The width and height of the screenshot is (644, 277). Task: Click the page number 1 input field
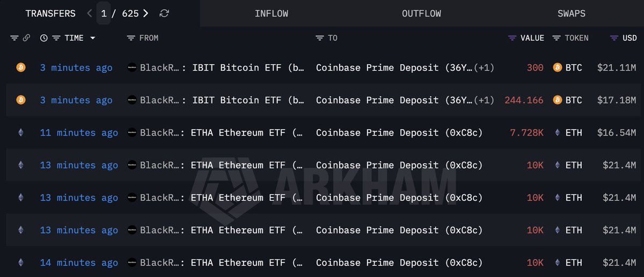point(104,13)
